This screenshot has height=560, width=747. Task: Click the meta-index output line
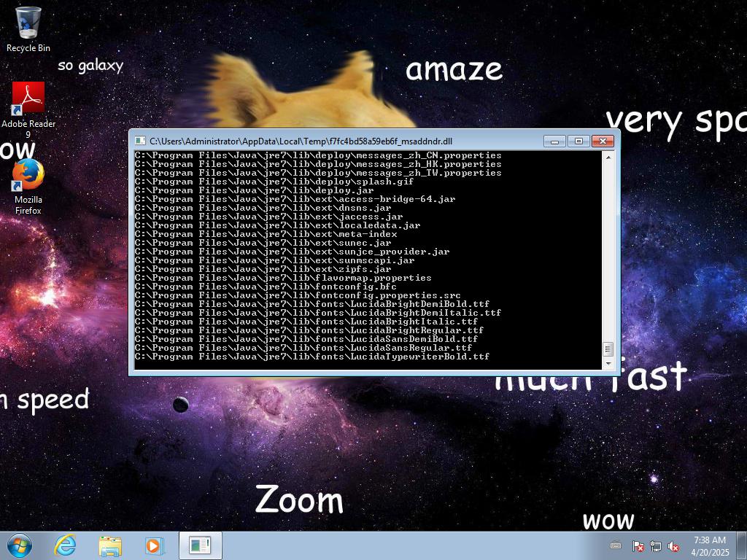pyautogui.click(x=266, y=234)
